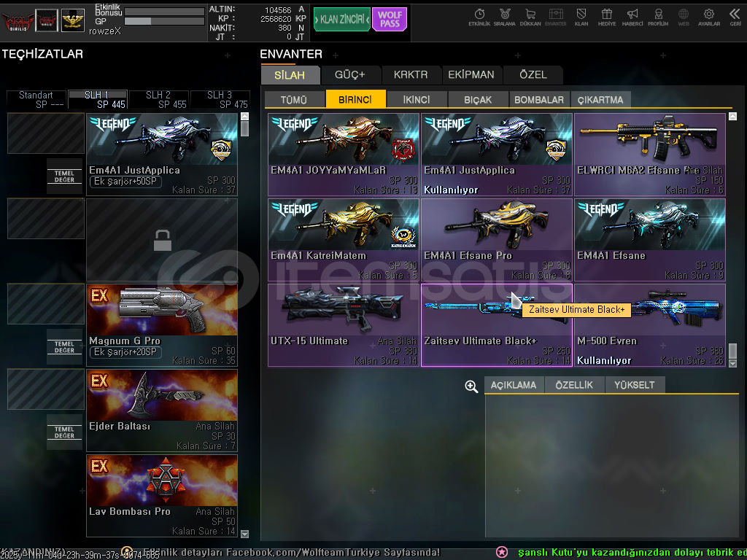
Task: Open the ENVANTER inventory top icon
Action: point(555,17)
